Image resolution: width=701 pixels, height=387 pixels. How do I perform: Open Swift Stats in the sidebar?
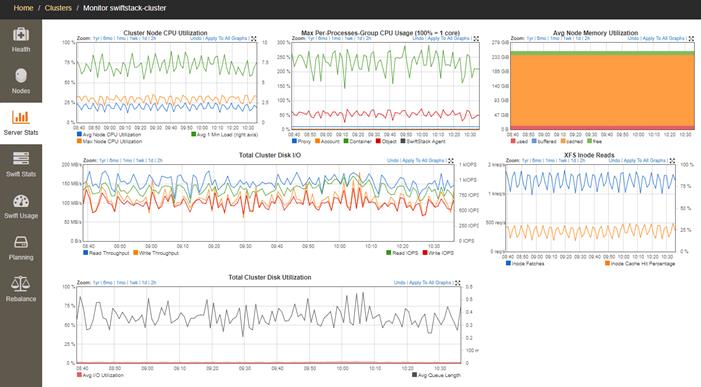[21, 164]
